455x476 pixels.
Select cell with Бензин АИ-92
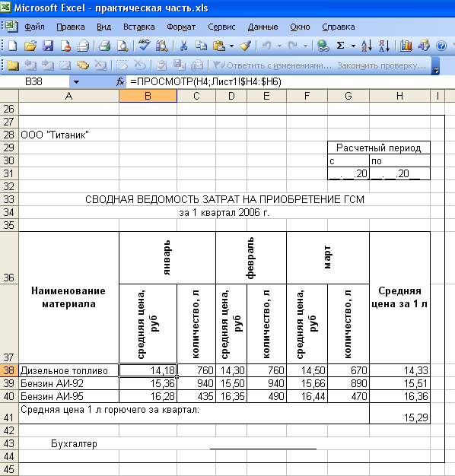coord(69,383)
